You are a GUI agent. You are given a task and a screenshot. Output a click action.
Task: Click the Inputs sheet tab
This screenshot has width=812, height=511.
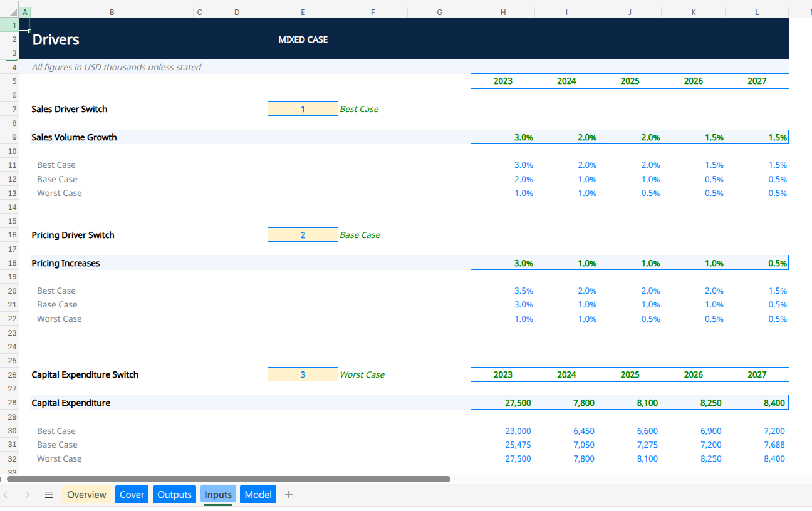click(218, 495)
